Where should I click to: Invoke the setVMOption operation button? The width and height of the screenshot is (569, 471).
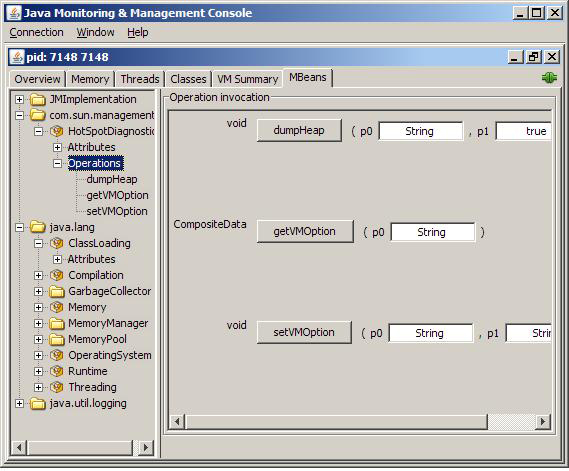pos(304,332)
